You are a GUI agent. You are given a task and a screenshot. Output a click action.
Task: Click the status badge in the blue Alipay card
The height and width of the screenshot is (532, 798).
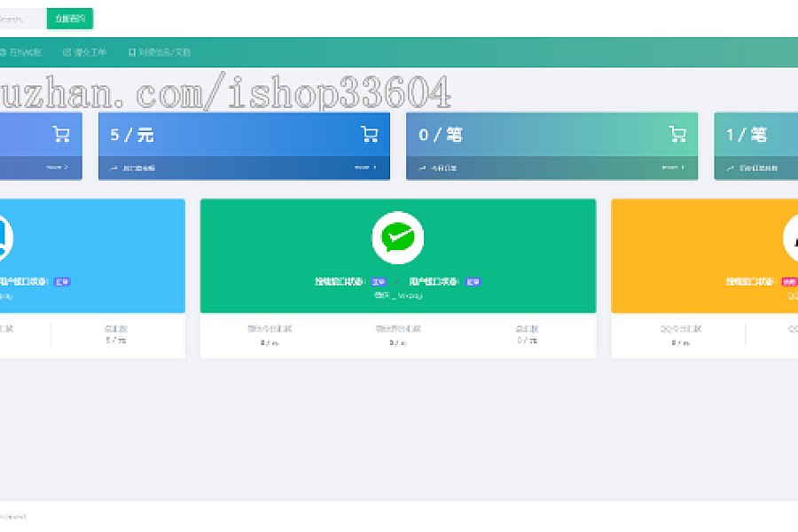click(62, 282)
